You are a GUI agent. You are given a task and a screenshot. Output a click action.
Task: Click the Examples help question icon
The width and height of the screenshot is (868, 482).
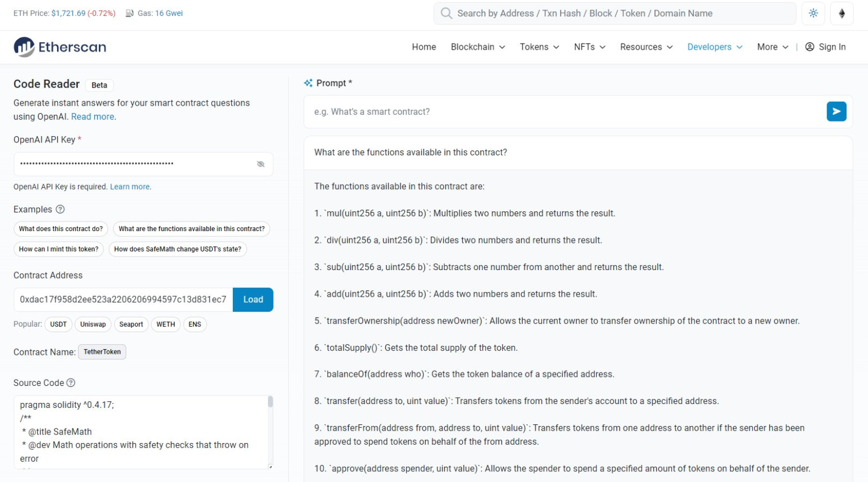click(x=60, y=209)
